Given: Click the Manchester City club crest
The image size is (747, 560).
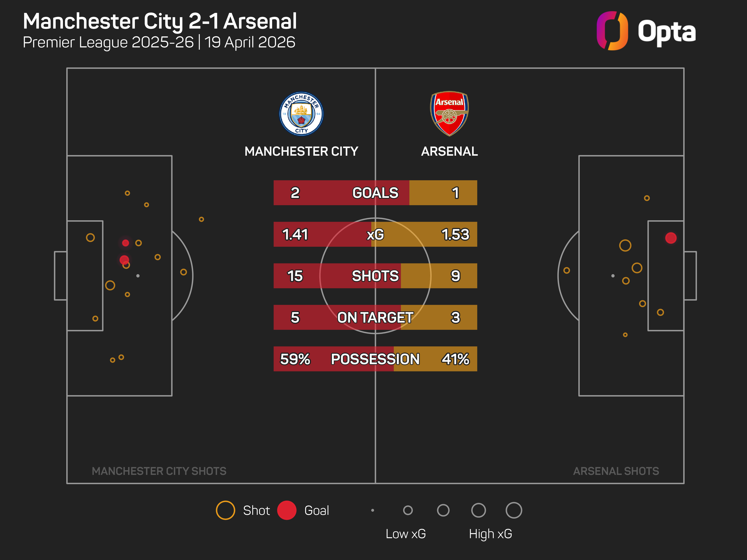Looking at the screenshot, I should 301,114.
